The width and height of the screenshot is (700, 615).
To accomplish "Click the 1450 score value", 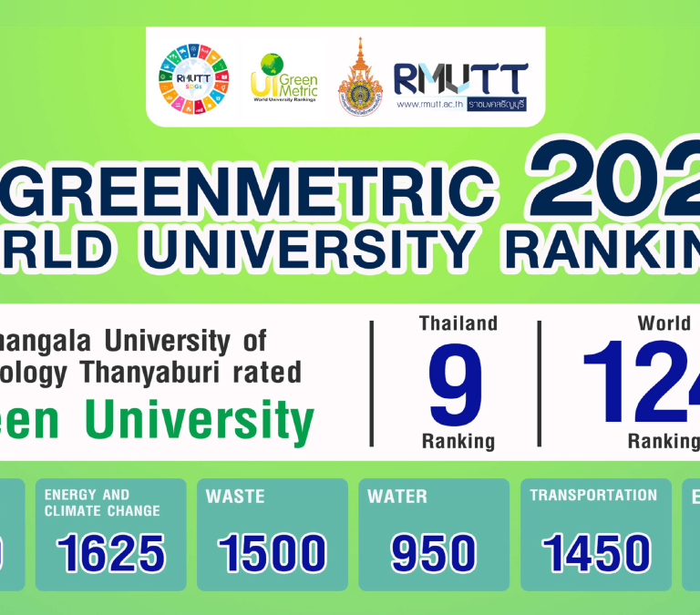I will 596,553.
